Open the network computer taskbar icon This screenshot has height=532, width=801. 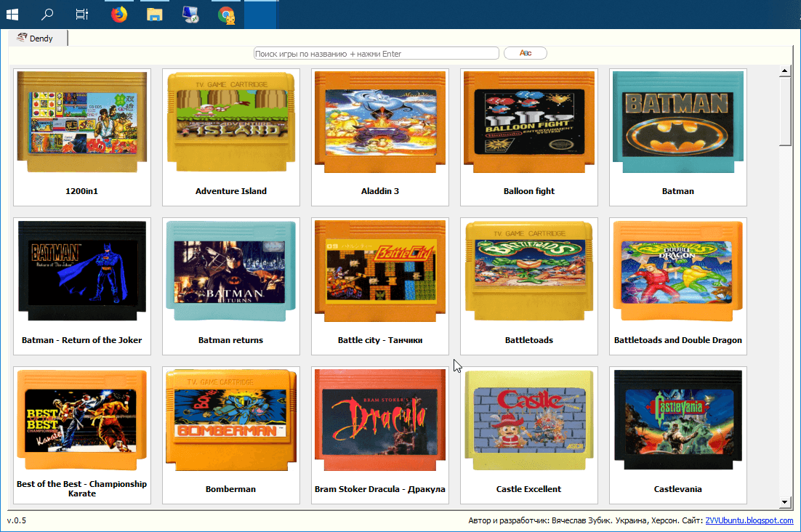(x=190, y=15)
